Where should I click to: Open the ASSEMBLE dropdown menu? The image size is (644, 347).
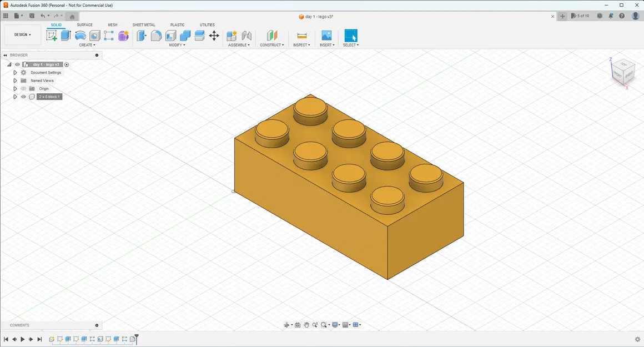[x=239, y=45]
